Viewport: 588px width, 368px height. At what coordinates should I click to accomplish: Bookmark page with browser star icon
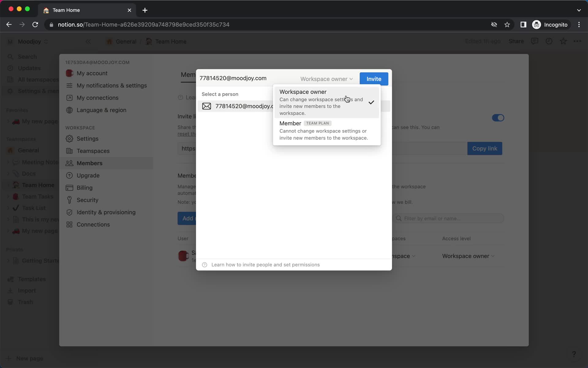(507, 25)
